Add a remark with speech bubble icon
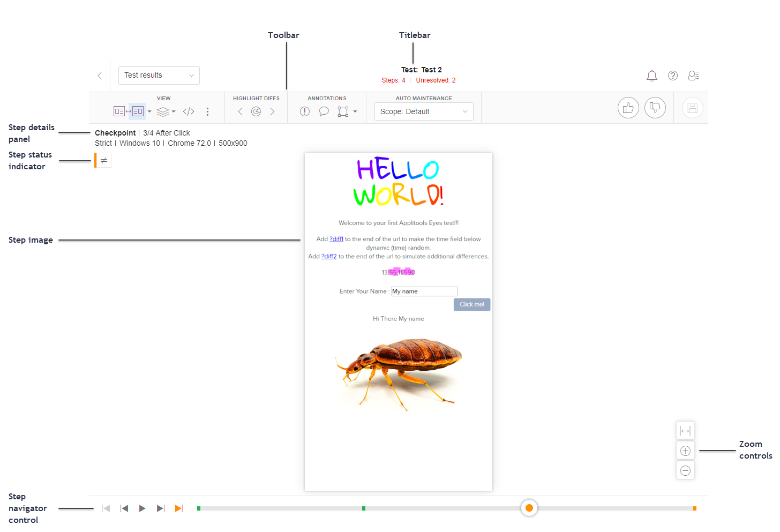The width and height of the screenshot is (780, 532). point(324,111)
